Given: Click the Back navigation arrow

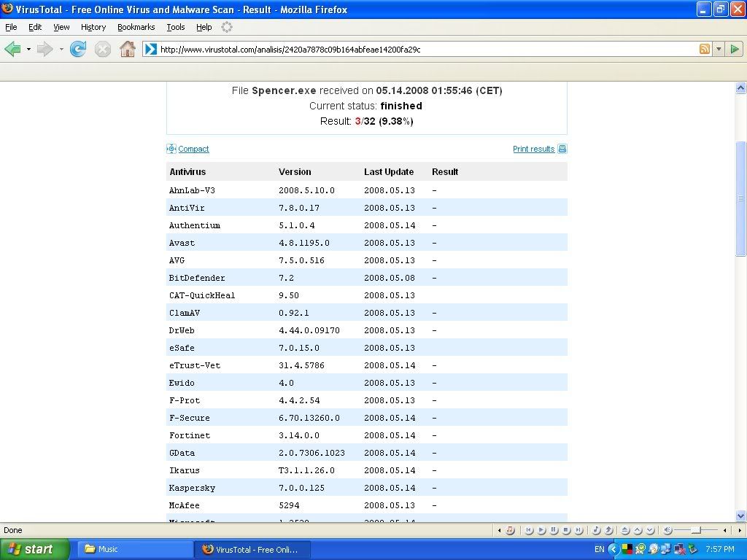Looking at the screenshot, I should (12, 50).
